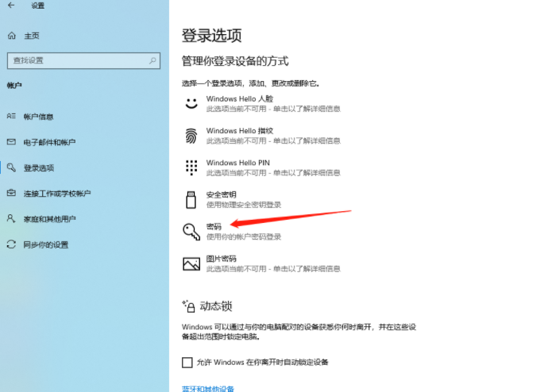Click the Windows Hello face smiley icon
This screenshot has width=556, height=392.
pos(191,103)
